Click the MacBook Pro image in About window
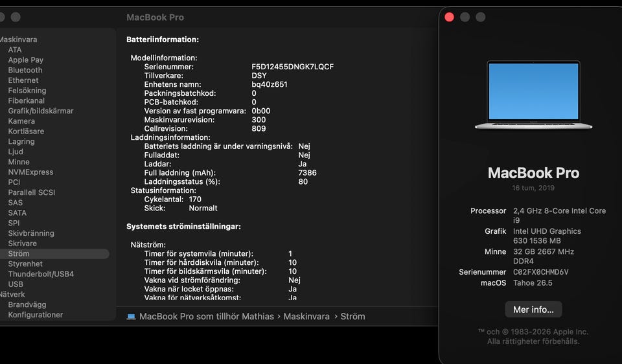Screen dimensions: 622x364 (533, 95)
